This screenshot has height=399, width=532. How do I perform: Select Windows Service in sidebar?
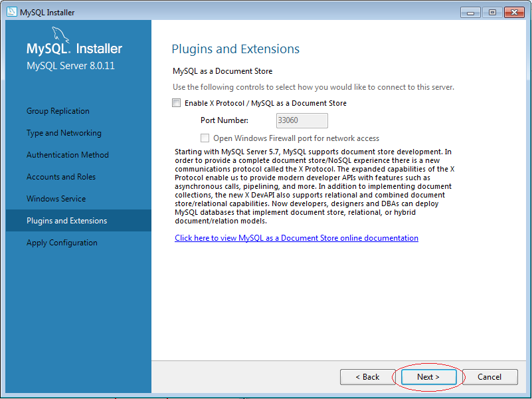(56, 199)
